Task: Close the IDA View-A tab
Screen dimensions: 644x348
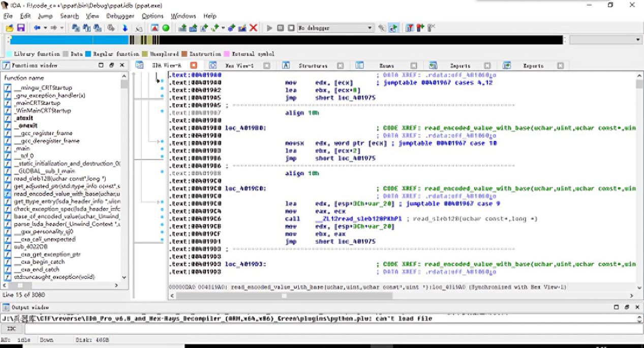Action: point(194,66)
